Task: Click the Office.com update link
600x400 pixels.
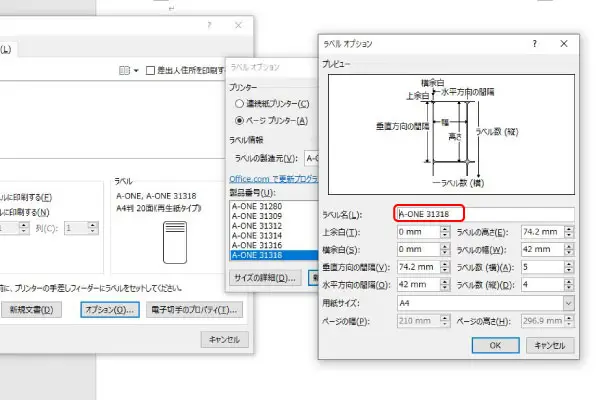Action: [x=273, y=179]
